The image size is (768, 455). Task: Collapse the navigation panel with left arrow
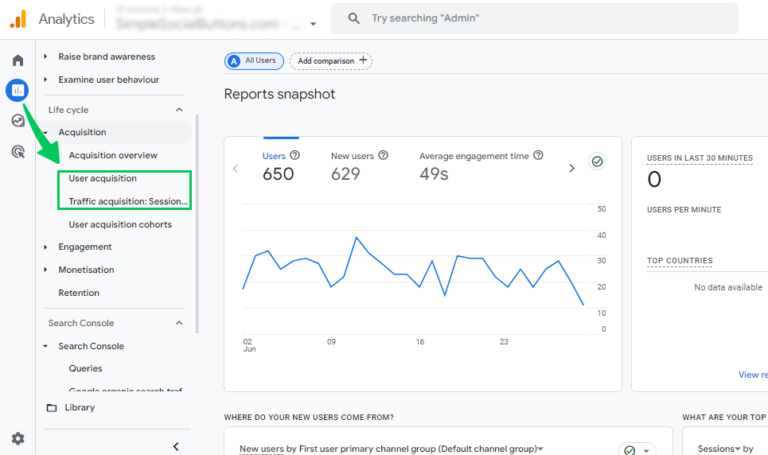pyautogui.click(x=176, y=446)
